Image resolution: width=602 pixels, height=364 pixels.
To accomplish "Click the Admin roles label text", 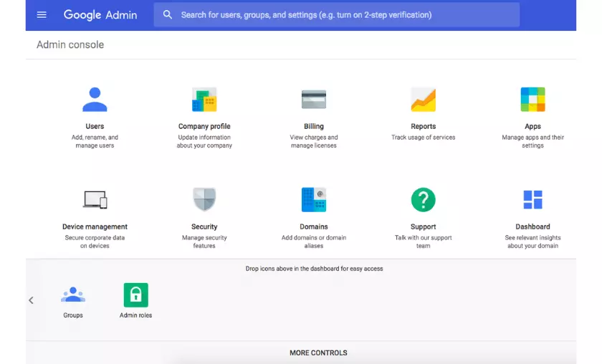I will pos(136,315).
